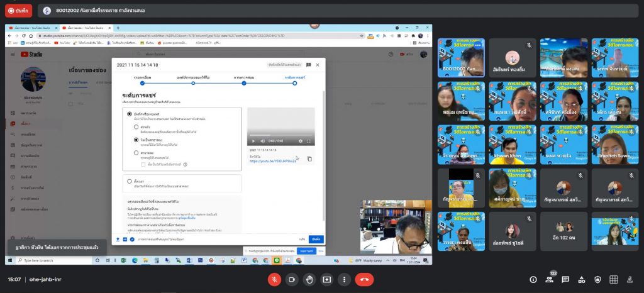Open Windows Start menu in shared screen

click(x=10, y=260)
